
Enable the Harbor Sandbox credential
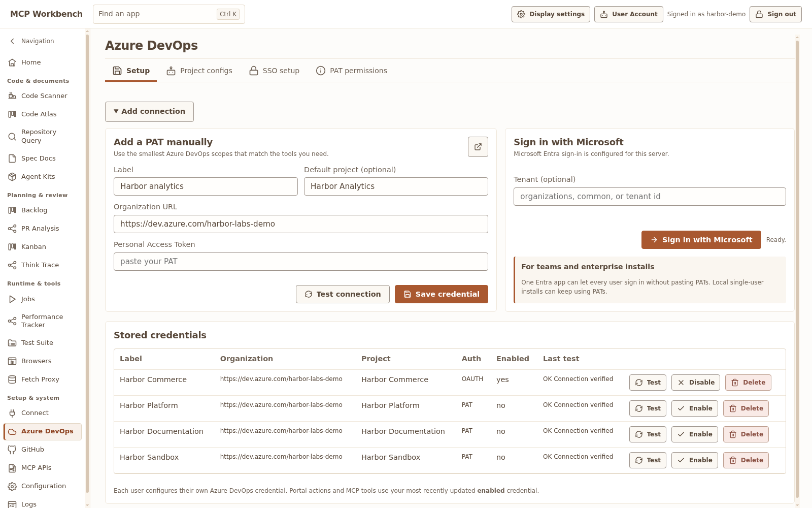pos(694,460)
